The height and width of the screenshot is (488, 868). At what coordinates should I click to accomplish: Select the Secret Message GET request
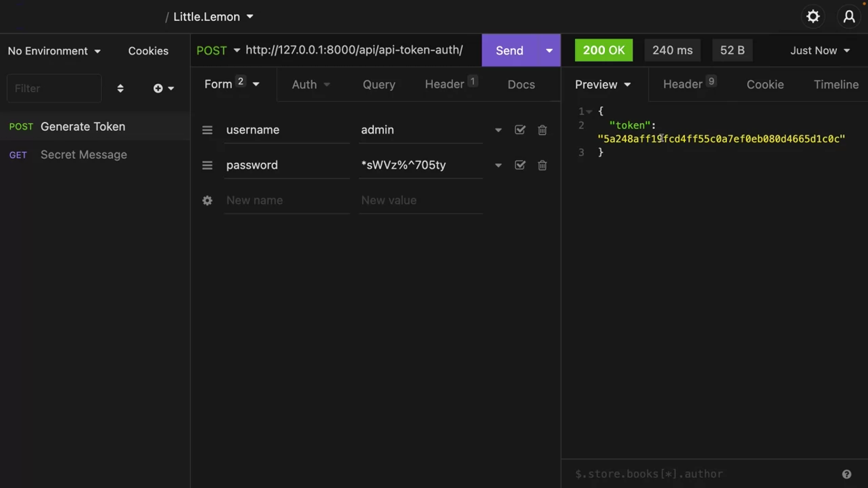(x=83, y=154)
